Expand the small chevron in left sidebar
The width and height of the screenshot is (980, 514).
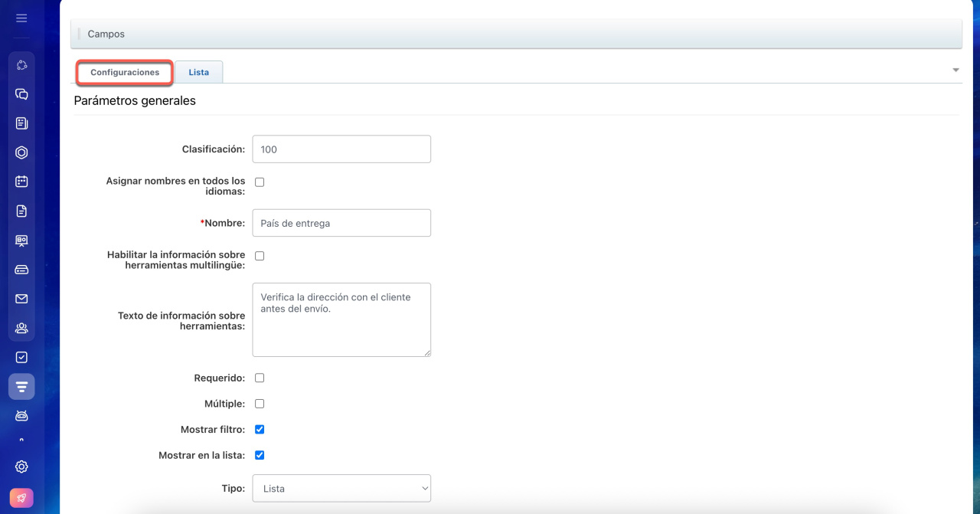(21, 440)
